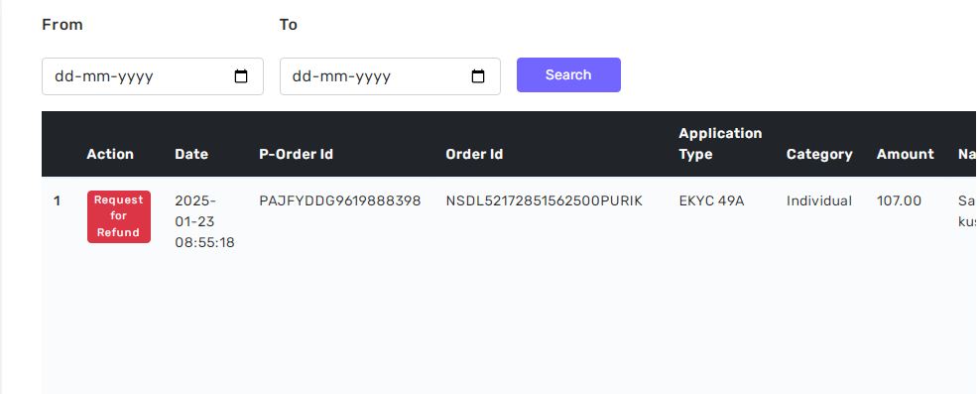
Task: Focus the From date input field
Action: (153, 76)
